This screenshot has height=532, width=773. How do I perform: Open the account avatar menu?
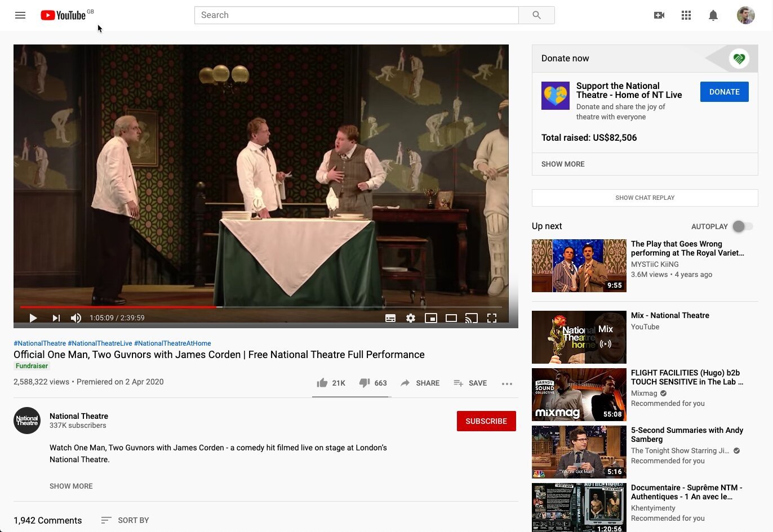tap(746, 15)
